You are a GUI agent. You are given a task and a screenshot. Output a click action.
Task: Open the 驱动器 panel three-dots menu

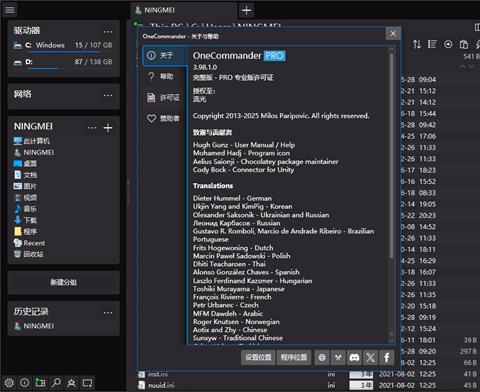pos(108,32)
